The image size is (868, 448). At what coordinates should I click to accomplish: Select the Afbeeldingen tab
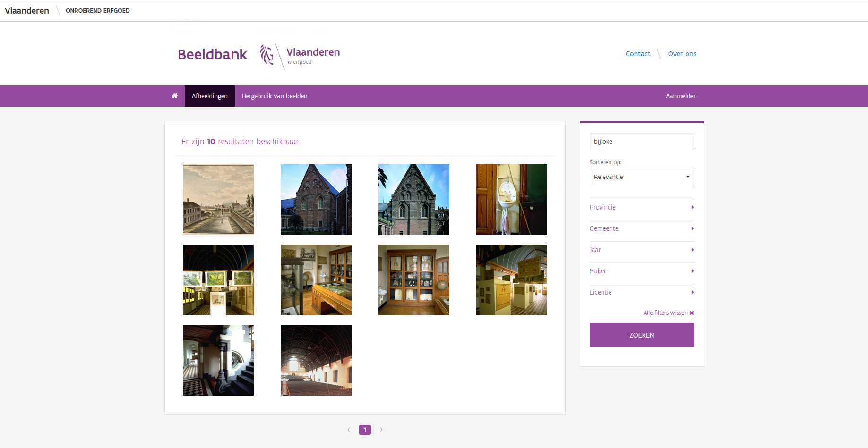point(210,96)
